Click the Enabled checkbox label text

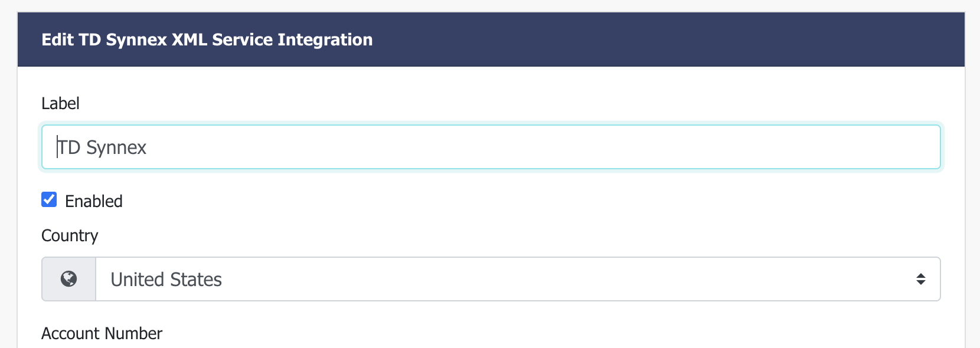tap(94, 201)
